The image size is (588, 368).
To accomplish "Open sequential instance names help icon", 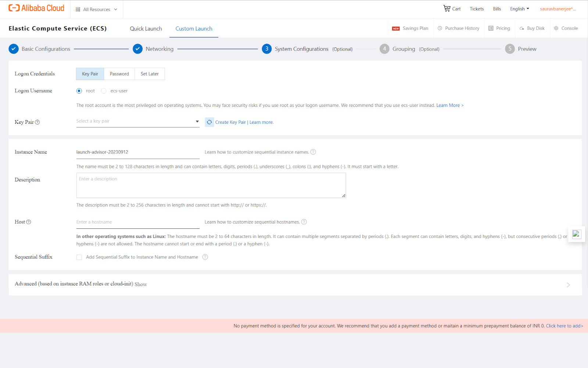I will click(x=313, y=152).
